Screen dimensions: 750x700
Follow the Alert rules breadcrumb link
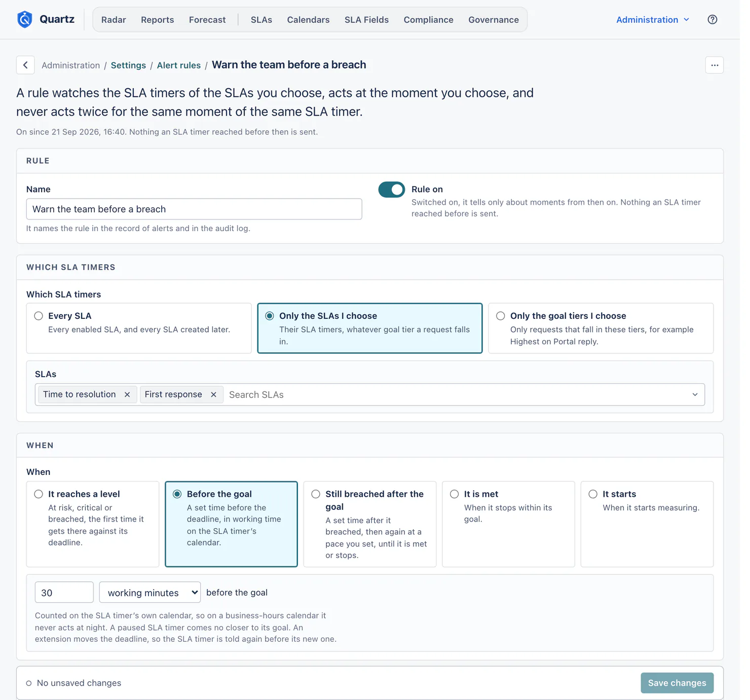pos(179,65)
